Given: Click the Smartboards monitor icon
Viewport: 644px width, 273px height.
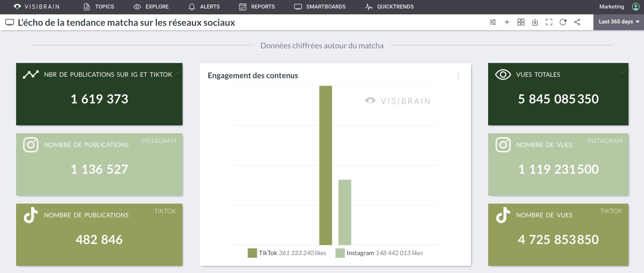Looking at the screenshot, I should (x=298, y=6).
